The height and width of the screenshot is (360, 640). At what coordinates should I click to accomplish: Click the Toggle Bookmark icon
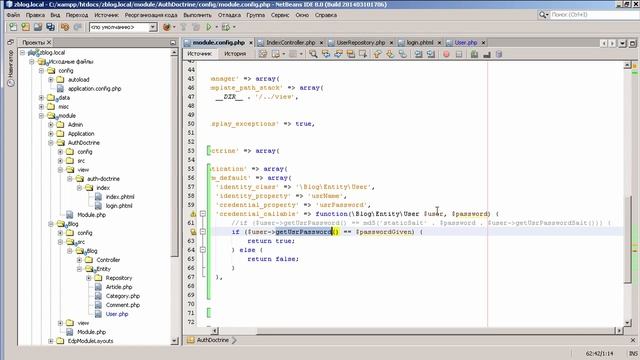[x=403, y=54]
